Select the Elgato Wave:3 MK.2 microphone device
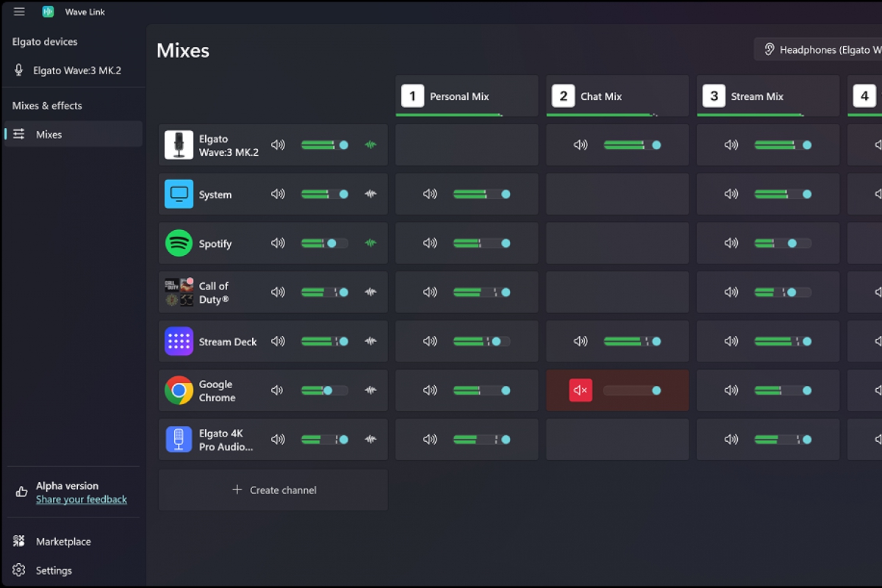 [x=71, y=70]
